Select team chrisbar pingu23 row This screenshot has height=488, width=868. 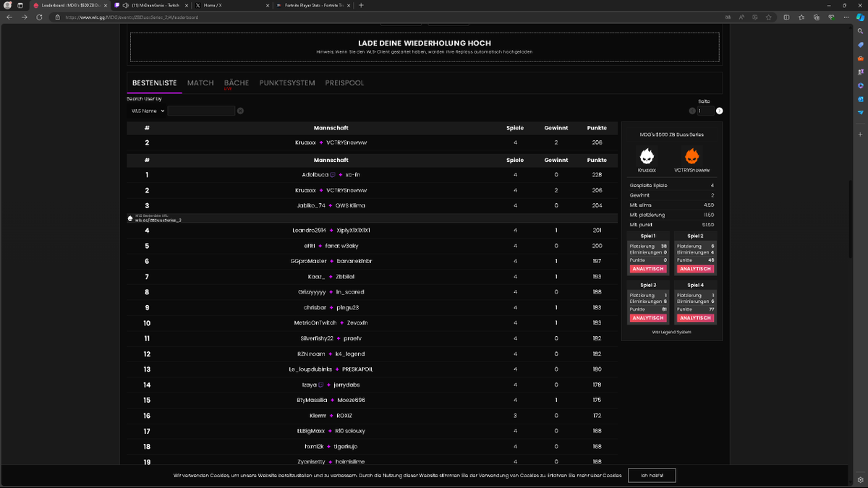(x=373, y=307)
